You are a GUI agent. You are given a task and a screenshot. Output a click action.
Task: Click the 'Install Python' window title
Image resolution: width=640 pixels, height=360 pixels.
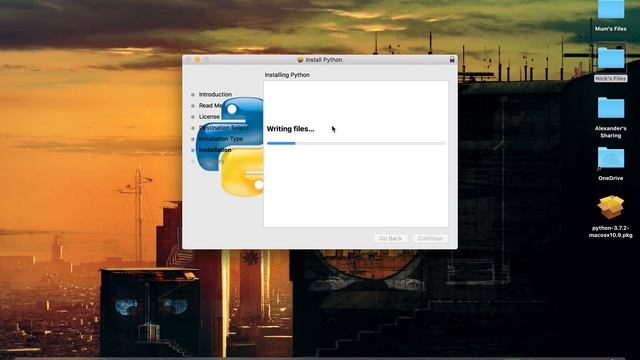[324, 60]
